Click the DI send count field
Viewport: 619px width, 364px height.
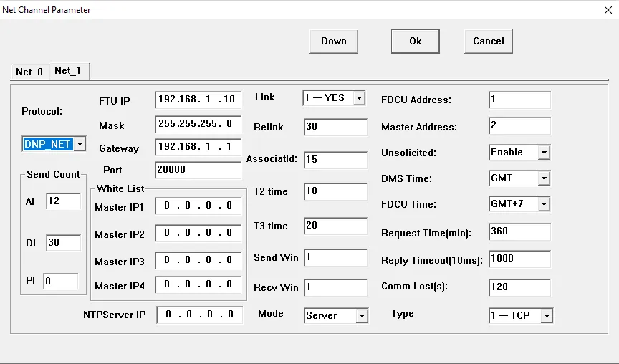tap(63, 242)
